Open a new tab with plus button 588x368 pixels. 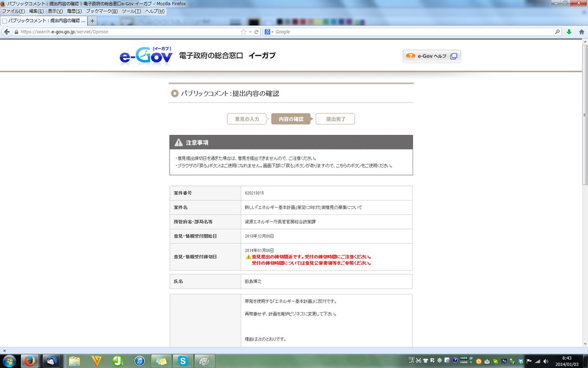click(92, 21)
